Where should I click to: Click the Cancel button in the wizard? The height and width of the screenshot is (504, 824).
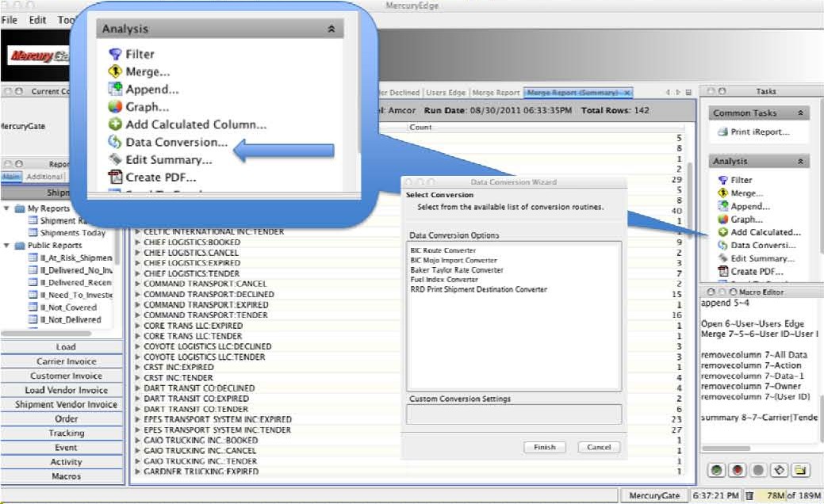click(x=599, y=447)
